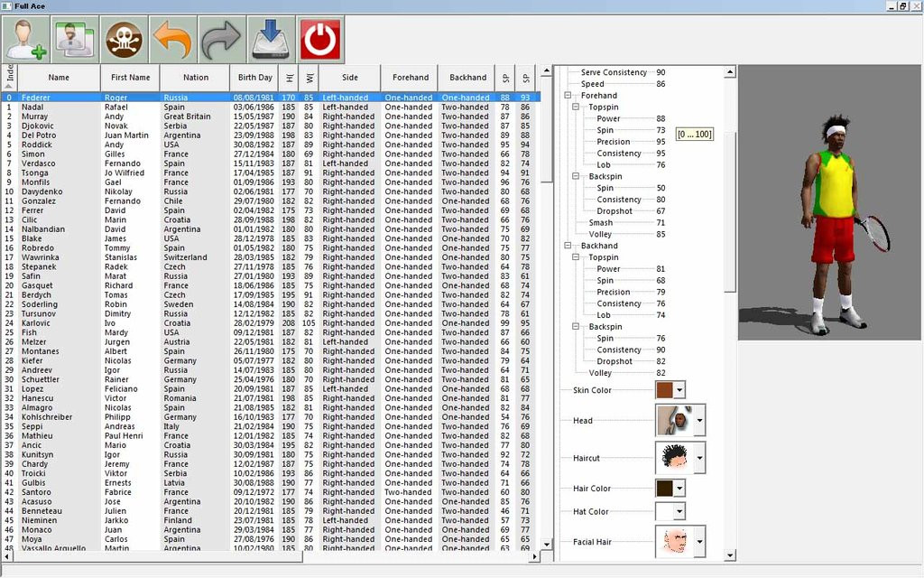924x578 pixels.
Task: Select the Forehand Topspin Power value
Action: click(661, 119)
